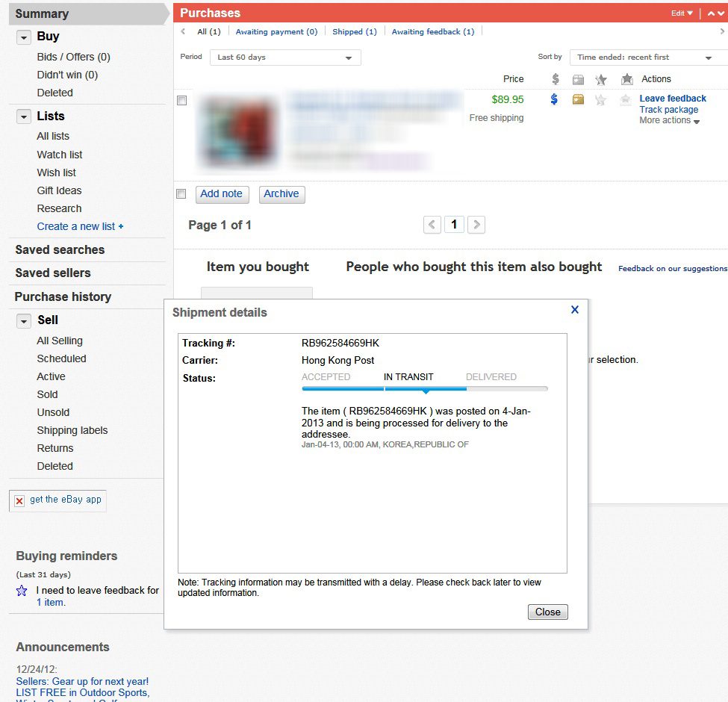Screen dimensions: 728x702
Task: Click the blurred item thumbnail image
Action: pos(238,132)
